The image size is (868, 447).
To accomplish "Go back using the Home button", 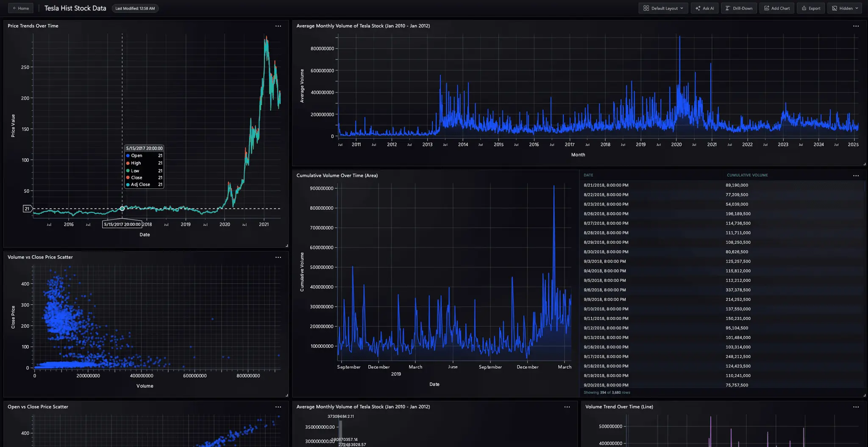I will tap(20, 8).
